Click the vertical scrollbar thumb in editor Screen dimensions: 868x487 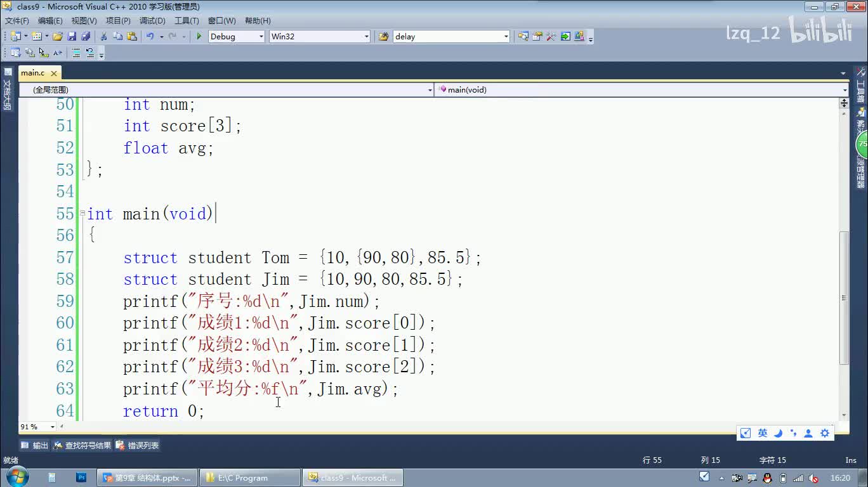844,298
